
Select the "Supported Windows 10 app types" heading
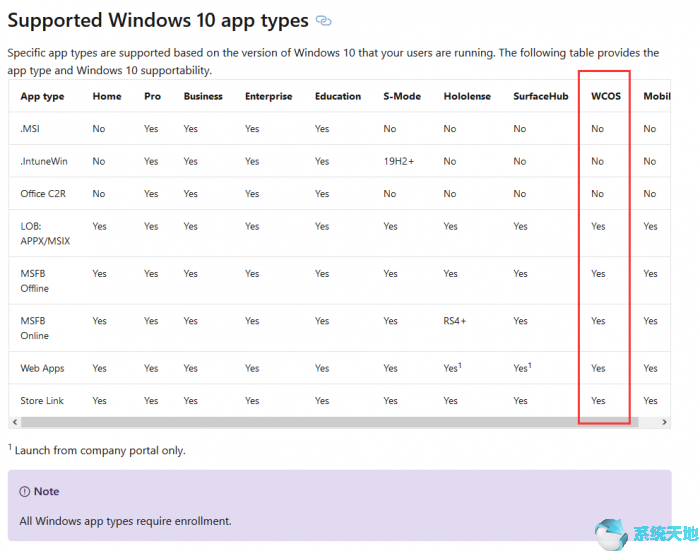click(158, 21)
